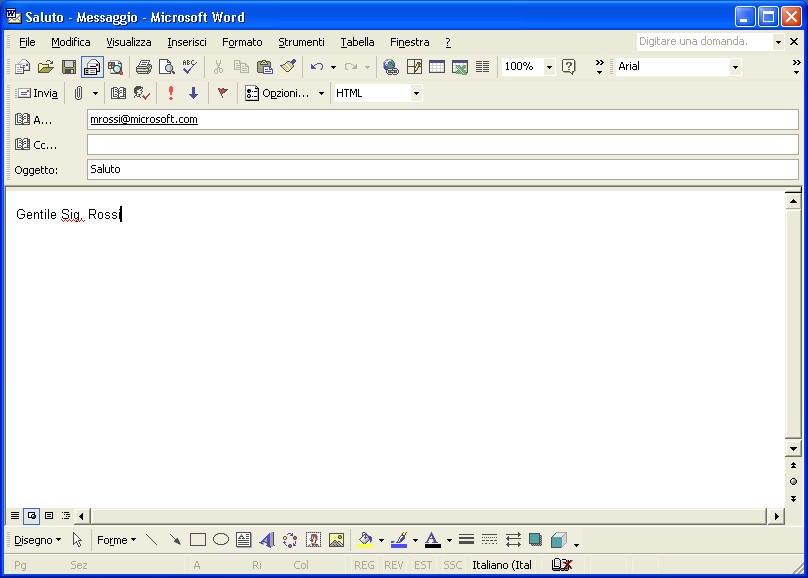Insert a hyperlink with the globe icon
808x578 pixels.
point(391,67)
